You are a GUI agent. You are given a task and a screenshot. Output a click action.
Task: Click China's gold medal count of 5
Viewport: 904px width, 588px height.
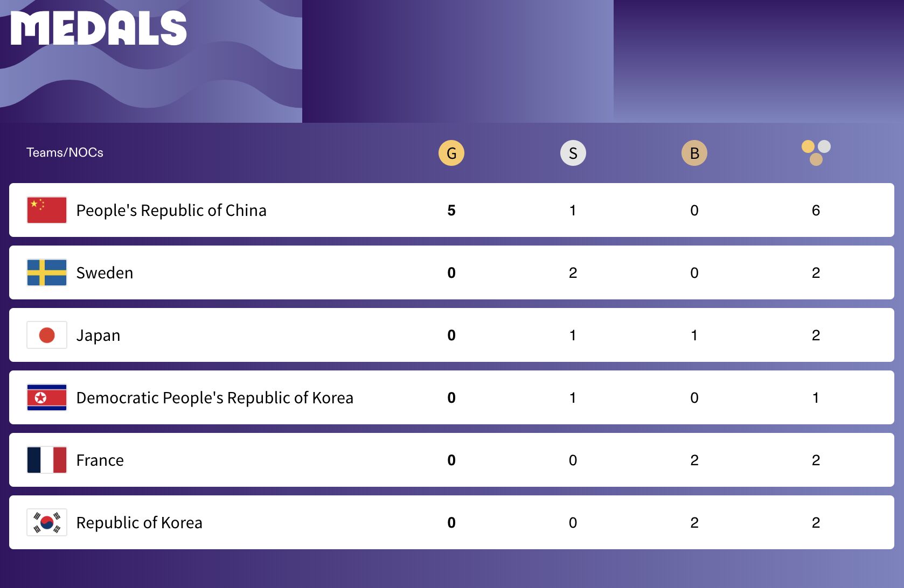(x=451, y=210)
